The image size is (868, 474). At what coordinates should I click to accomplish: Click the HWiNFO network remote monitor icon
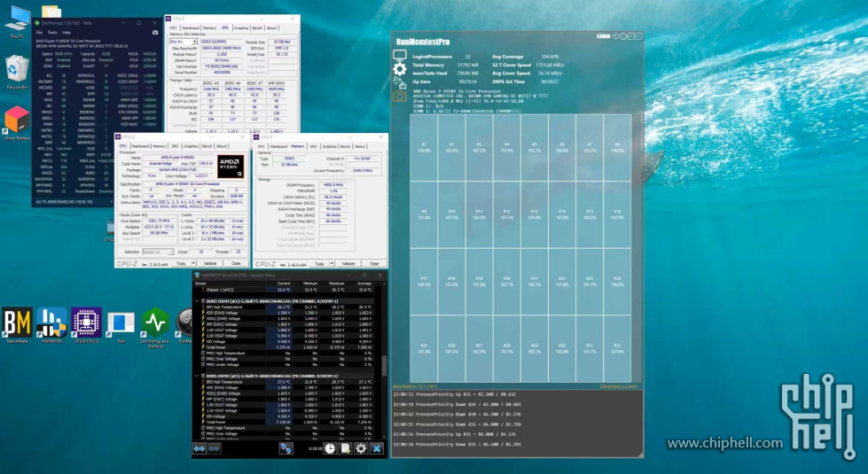pyautogui.click(x=285, y=448)
